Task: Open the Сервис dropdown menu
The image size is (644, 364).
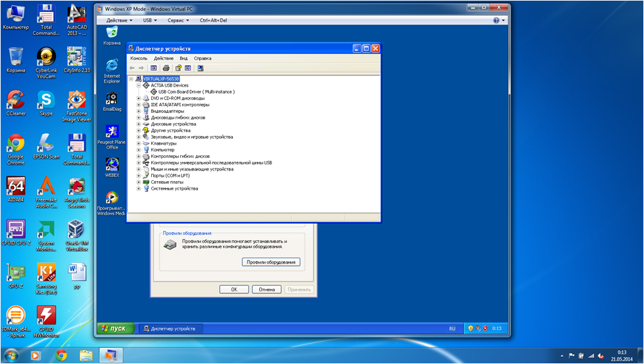Action: [178, 20]
